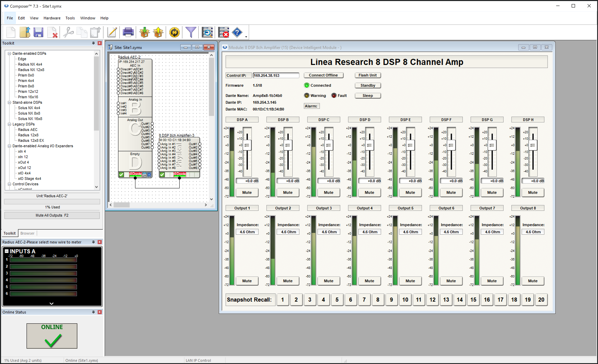Switch to the Toolkit tab
This screenshot has height=364, width=598.
point(10,233)
